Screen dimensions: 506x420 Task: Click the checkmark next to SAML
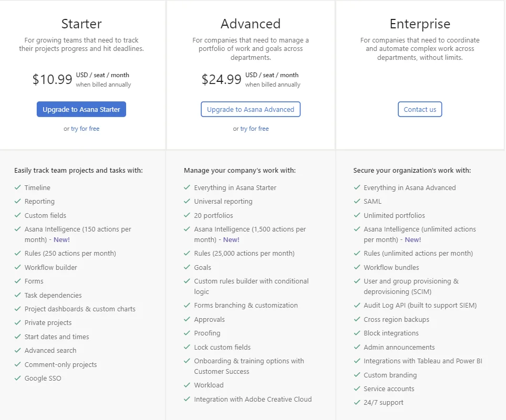pyautogui.click(x=357, y=201)
